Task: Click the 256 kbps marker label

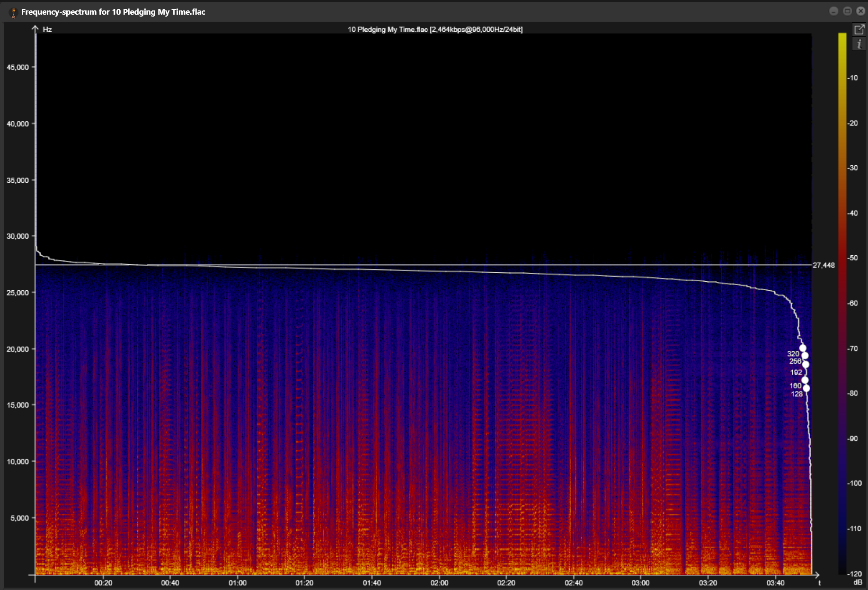Action: [x=795, y=361]
